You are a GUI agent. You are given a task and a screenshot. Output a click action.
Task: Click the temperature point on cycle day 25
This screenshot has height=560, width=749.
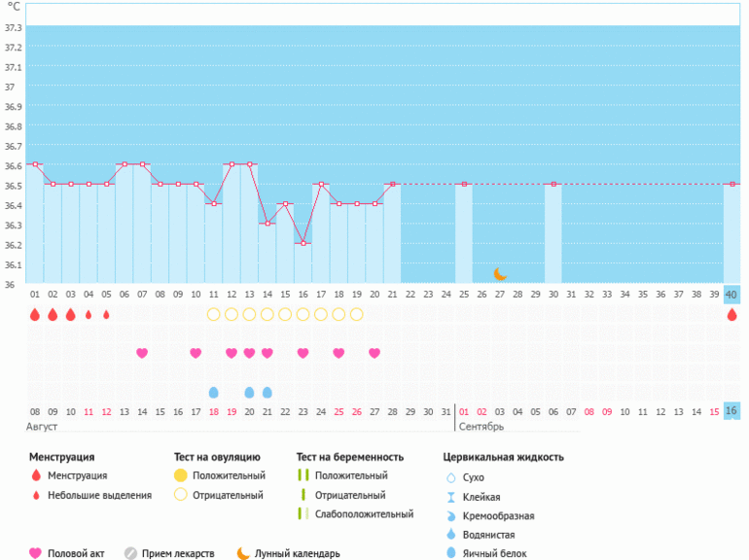point(463,184)
